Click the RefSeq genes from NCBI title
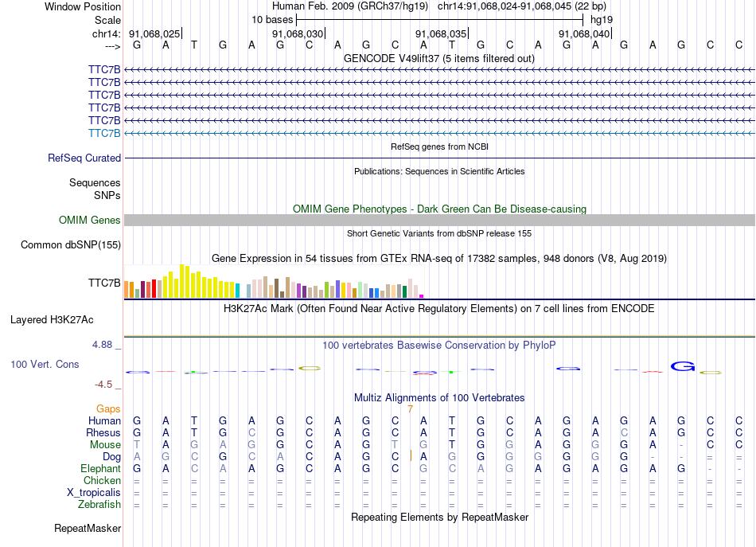 pos(439,147)
